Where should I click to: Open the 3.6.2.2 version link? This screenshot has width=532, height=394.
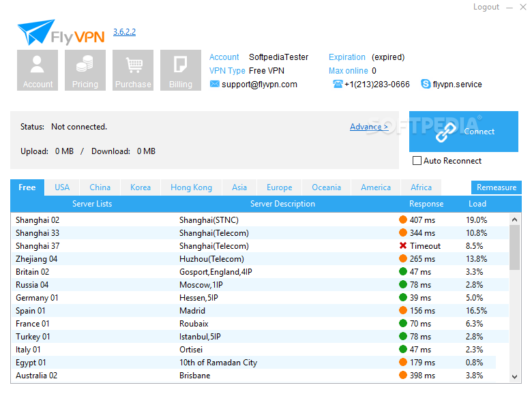[124, 32]
